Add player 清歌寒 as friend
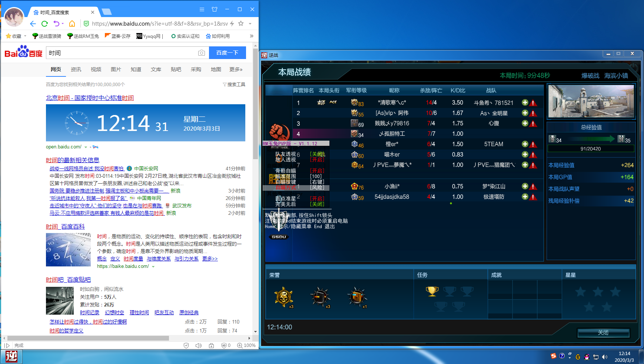The image size is (644, 364). click(x=525, y=102)
